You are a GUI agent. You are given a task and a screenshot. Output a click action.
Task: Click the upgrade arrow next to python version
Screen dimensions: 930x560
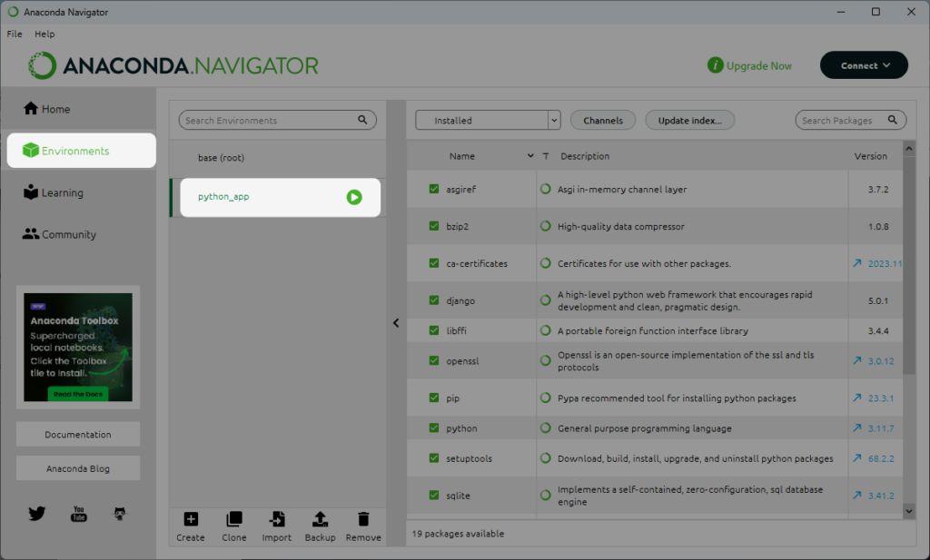pyautogui.click(x=857, y=427)
